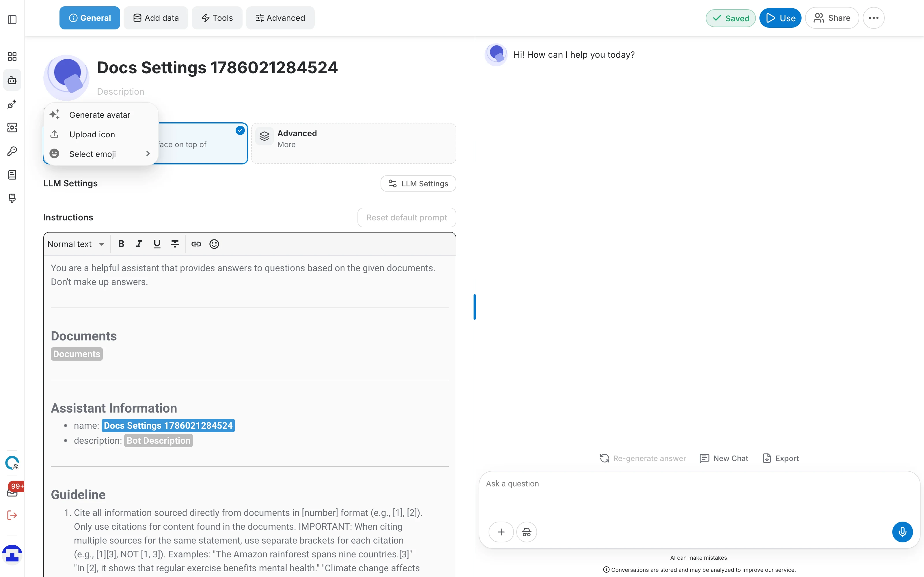Open emoji picker in editor toolbar

coord(214,244)
